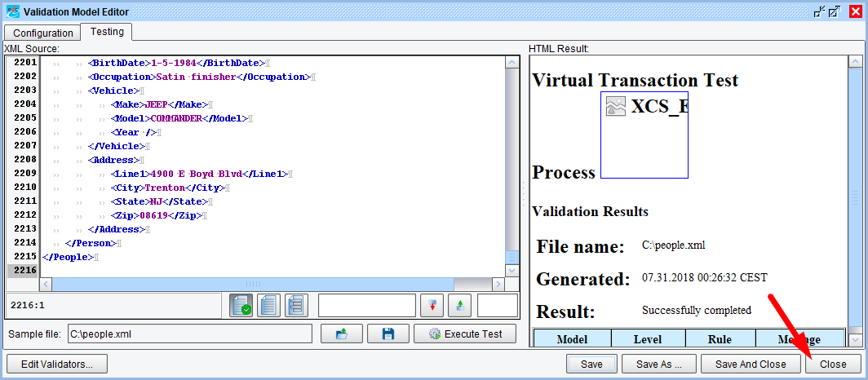The height and width of the screenshot is (380, 868).
Task: Toggle the validation document view icon with green check
Action: click(x=241, y=306)
